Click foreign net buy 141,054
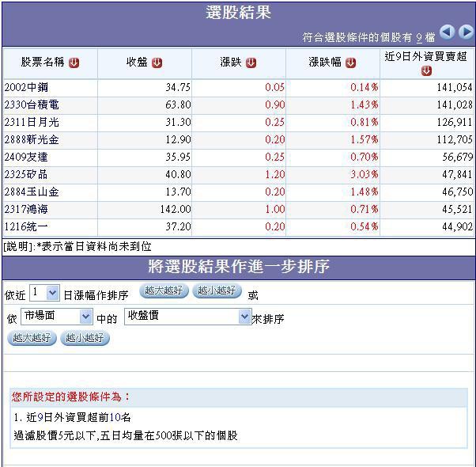 click(455, 88)
